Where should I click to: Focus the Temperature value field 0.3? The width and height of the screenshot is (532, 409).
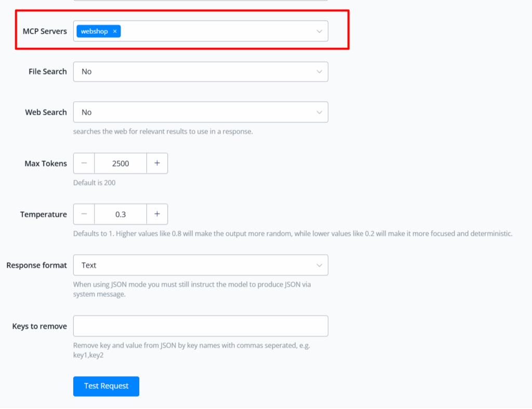pyautogui.click(x=121, y=214)
